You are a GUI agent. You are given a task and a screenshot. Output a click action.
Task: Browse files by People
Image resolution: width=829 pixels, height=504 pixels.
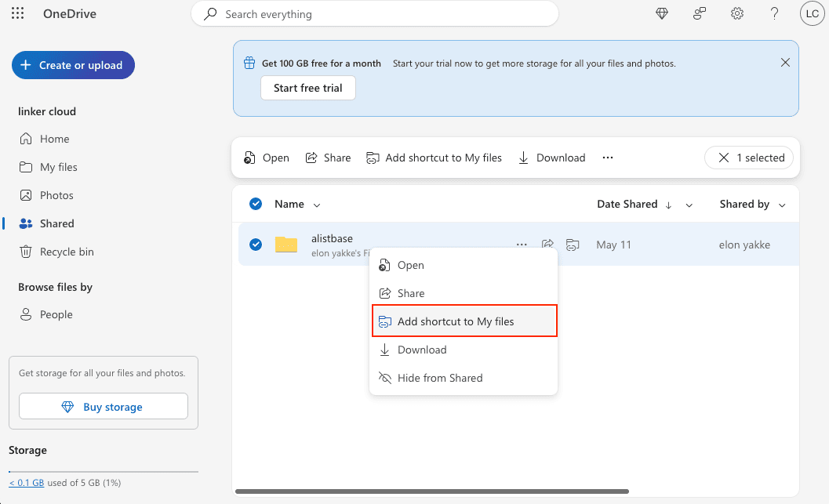click(x=46, y=315)
